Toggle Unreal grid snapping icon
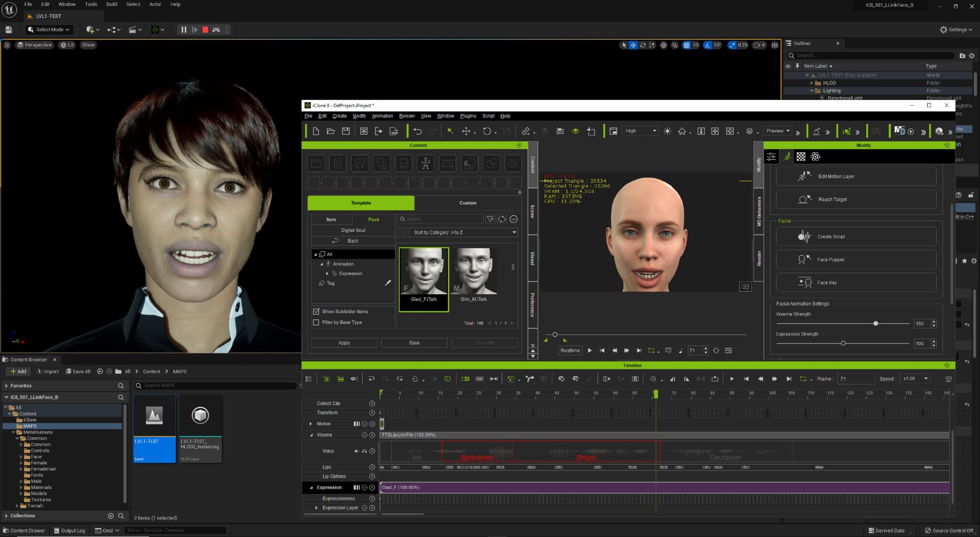The height and width of the screenshot is (537, 980). (x=686, y=45)
